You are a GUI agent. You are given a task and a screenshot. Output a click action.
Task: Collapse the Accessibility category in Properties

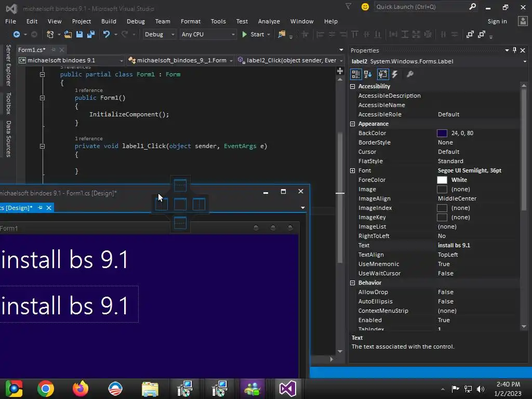[353, 87]
